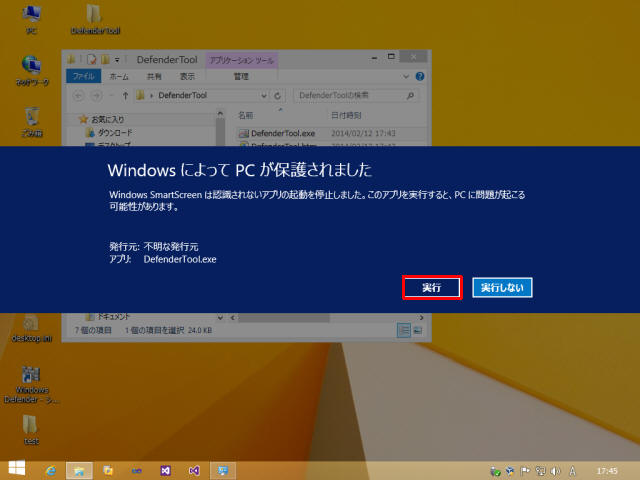Select the DefenderTool desktop folder
The width and height of the screenshot is (640, 480).
[x=95, y=19]
